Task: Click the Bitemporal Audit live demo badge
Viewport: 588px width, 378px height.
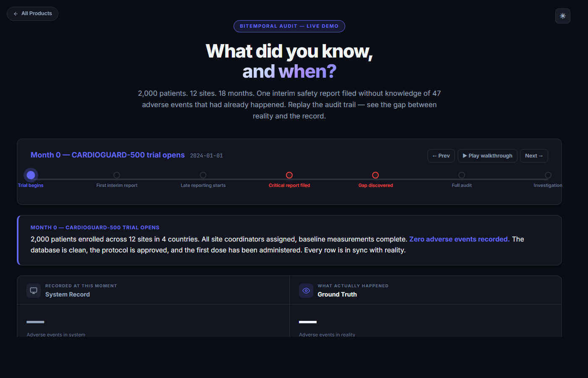Action: [289, 26]
